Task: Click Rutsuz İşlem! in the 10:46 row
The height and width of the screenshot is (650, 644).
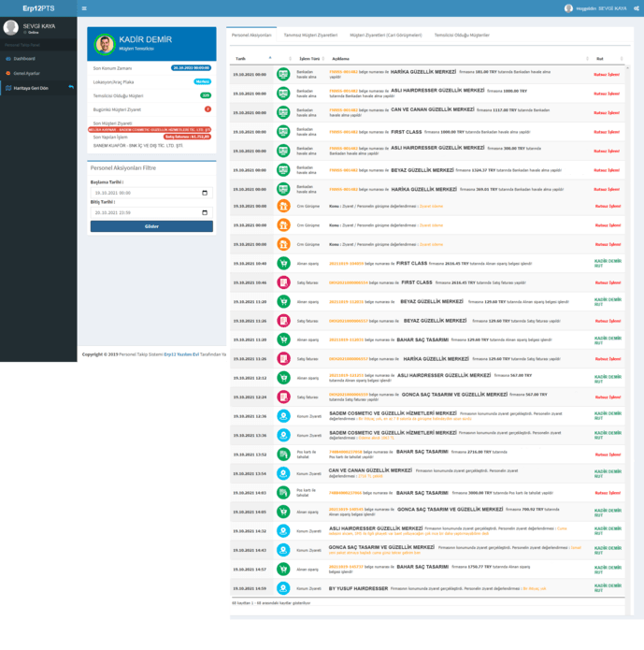Action: 608,282
